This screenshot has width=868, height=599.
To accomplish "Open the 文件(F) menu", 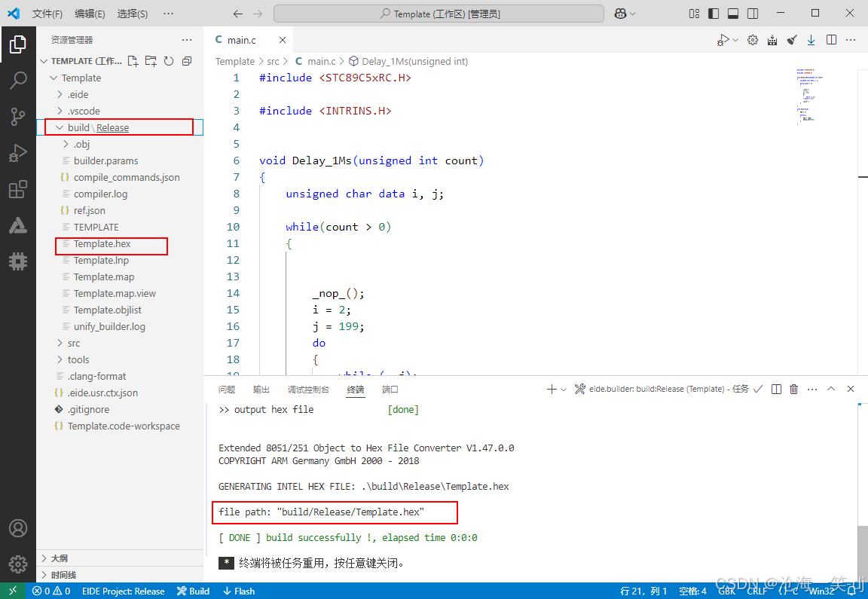I will click(x=47, y=14).
